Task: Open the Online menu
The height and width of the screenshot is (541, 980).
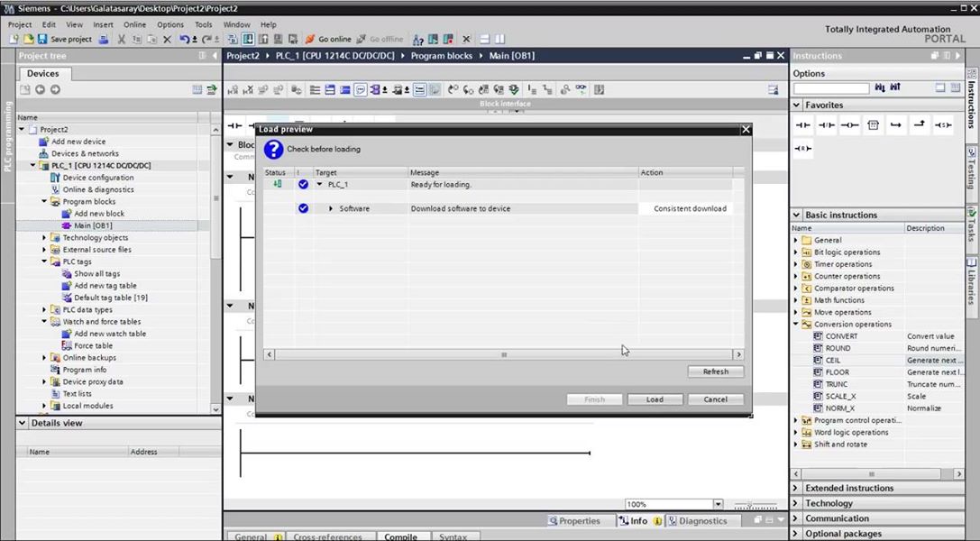Action: (x=134, y=24)
